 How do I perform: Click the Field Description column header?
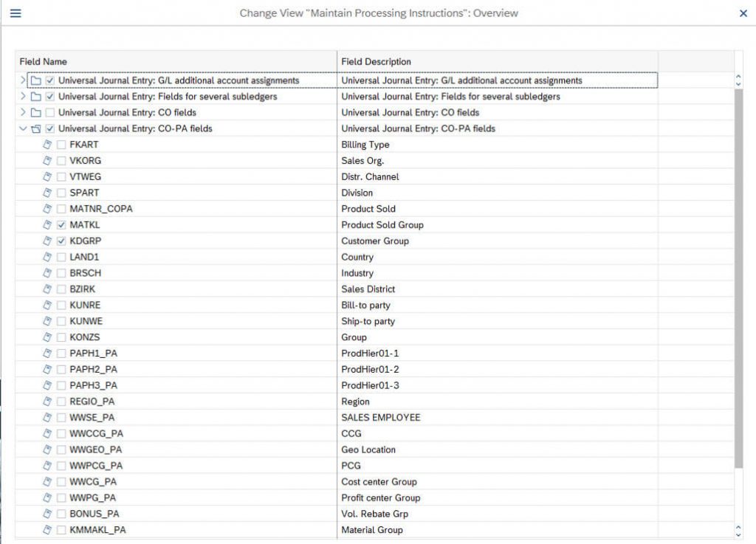click(x=498, y=62)
